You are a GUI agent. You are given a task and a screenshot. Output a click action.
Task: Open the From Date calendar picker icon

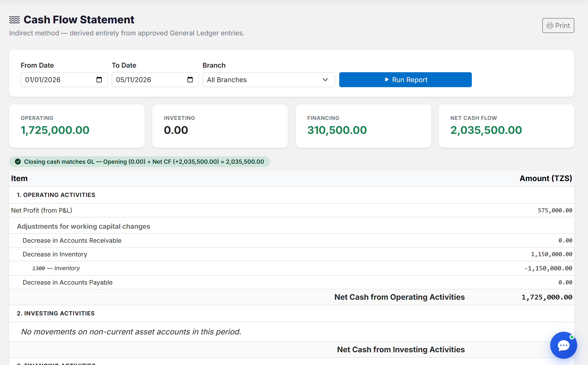coord(99,80)
